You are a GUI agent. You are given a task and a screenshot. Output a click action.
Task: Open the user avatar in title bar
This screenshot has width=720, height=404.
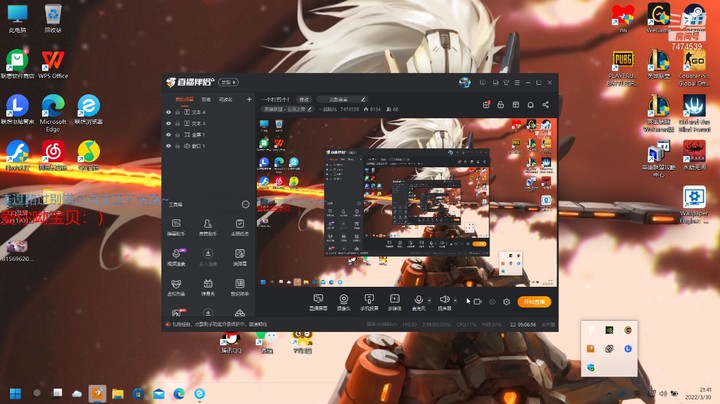coord(465,83)
